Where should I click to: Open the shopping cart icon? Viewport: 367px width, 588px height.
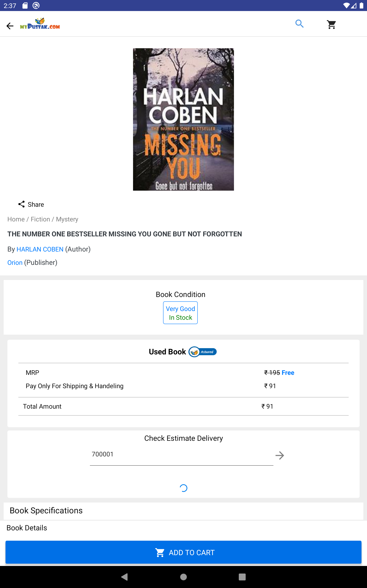pyautogui.click(x=331, y=24)
